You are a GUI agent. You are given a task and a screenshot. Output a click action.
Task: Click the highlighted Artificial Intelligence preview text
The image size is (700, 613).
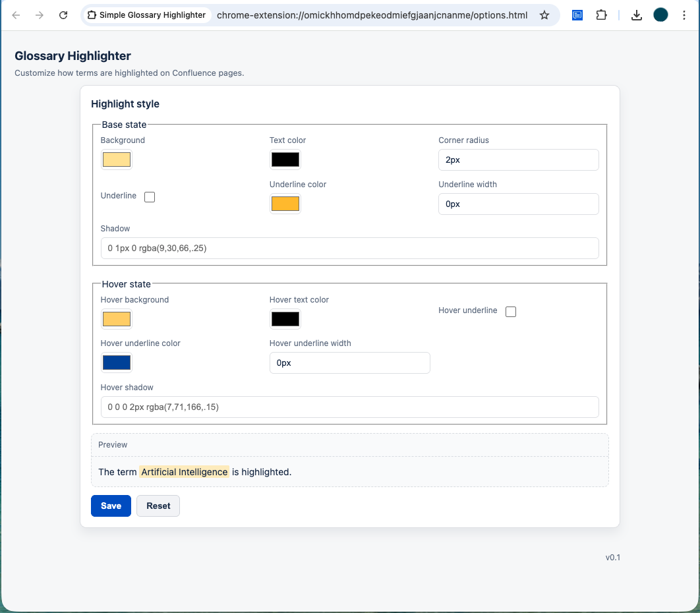pos(185,472)
